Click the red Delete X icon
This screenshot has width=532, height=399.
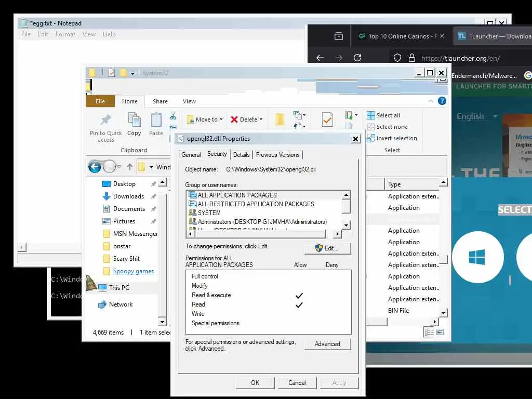(234, 119)
